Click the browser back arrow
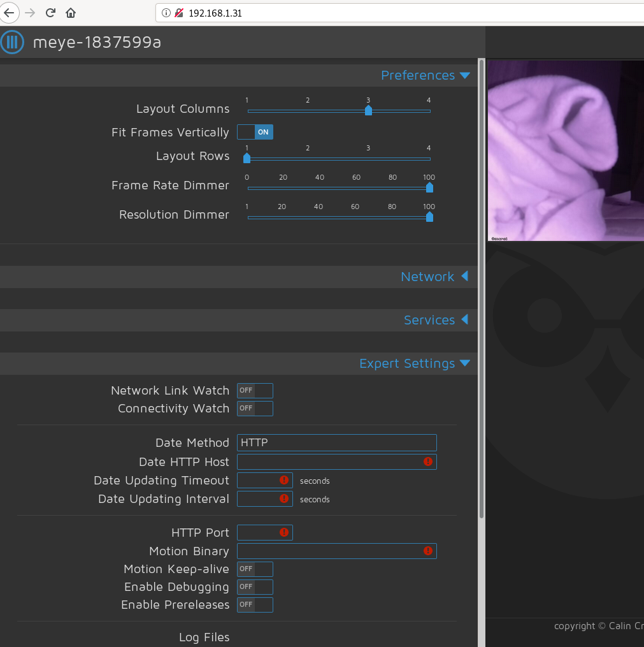The width and height of the screenshot is (644, 647). [9, 13]
